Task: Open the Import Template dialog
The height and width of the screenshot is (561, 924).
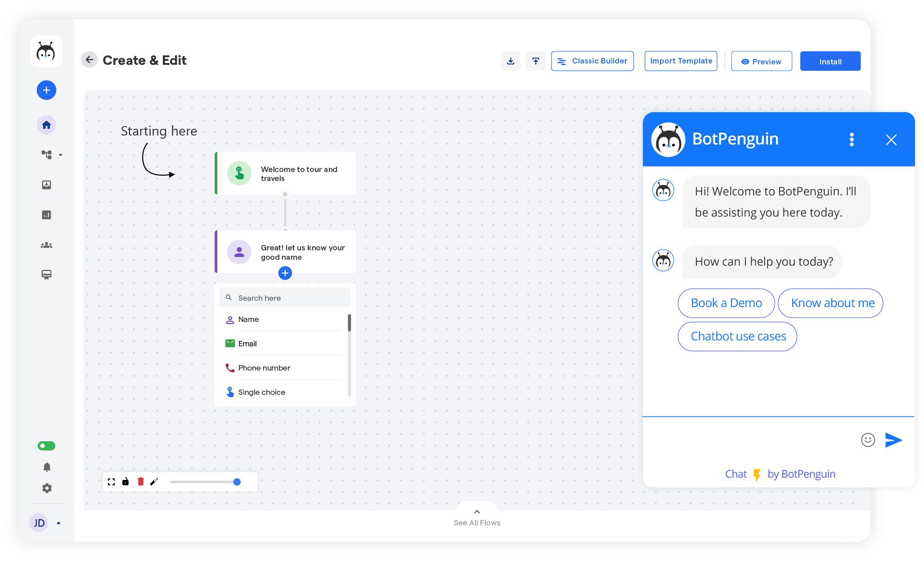Action: pos(681,61)
